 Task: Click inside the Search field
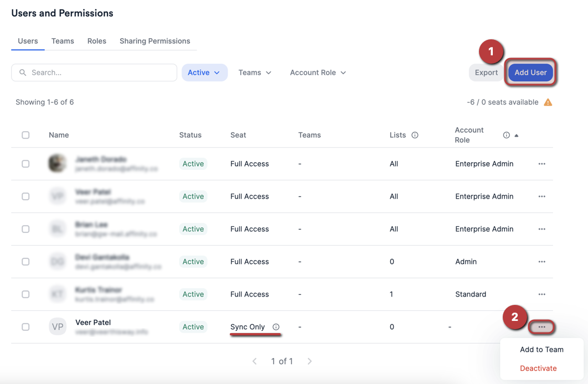point(94,72)
